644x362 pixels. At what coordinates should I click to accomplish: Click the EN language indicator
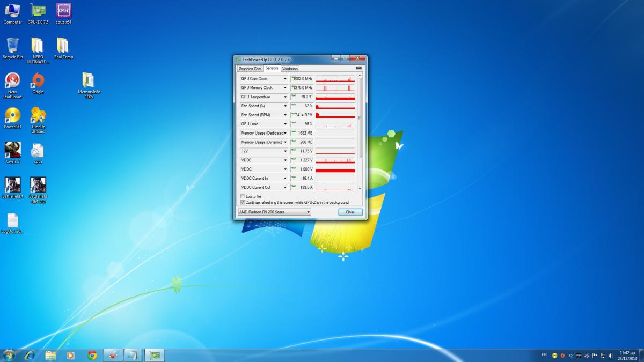click(x=544, y=355)
